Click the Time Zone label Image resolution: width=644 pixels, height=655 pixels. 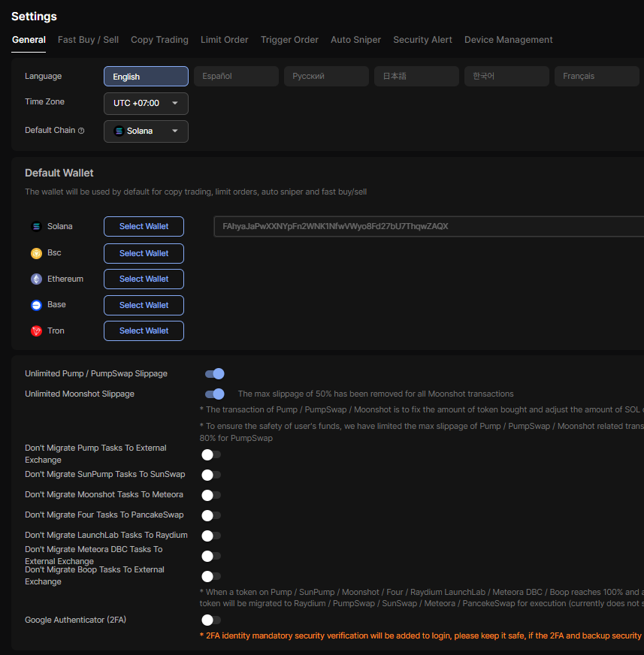[45, 101]
